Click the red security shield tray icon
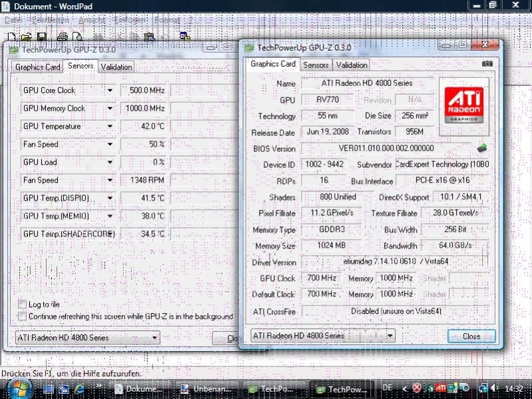This screenshot has width=532, height=399. point(417,388)
